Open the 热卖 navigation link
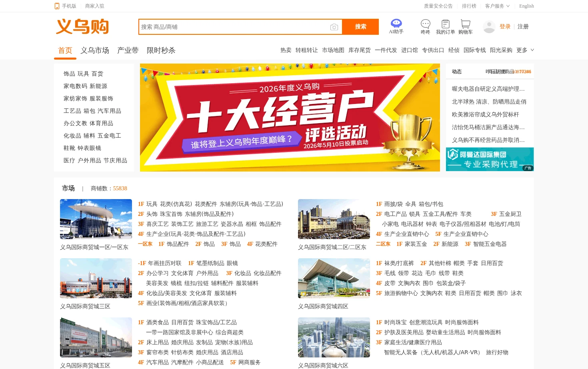 (286, 50)
